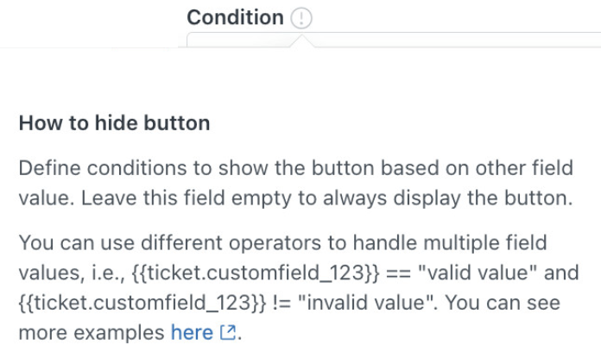Screen dimensions: 601x364
Task: Click the "always display the button" phrase
Action: [x=447, y=198]
